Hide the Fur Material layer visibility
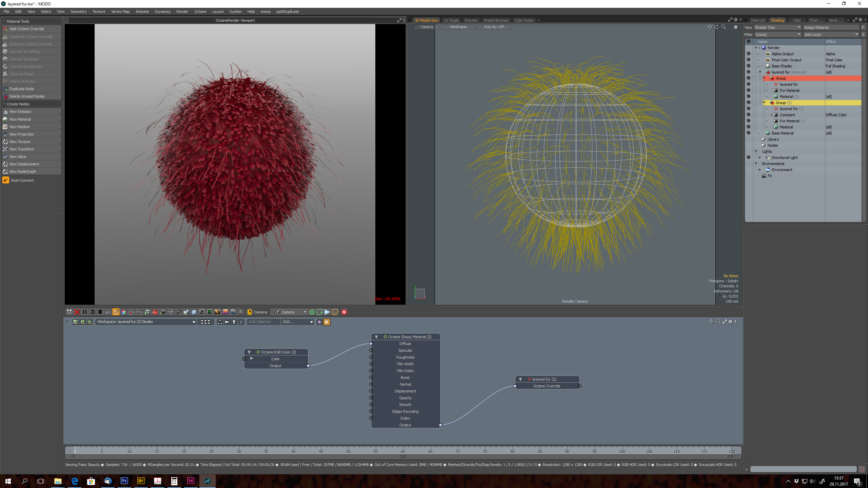The image size is (868, 488). 748,90
